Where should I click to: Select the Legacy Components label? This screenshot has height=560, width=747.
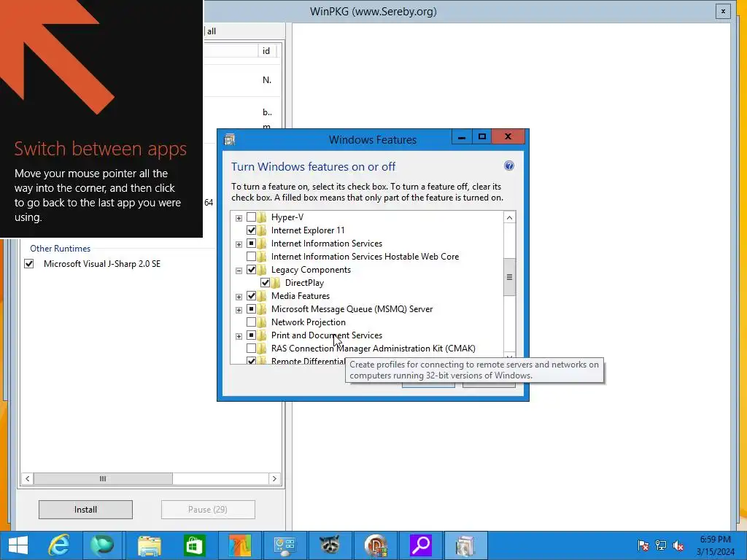[311, 270]
